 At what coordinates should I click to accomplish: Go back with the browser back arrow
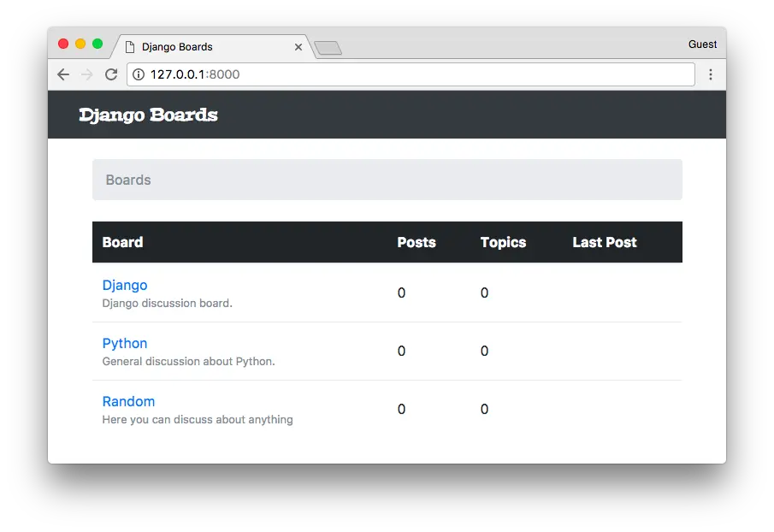click(63, 74)
